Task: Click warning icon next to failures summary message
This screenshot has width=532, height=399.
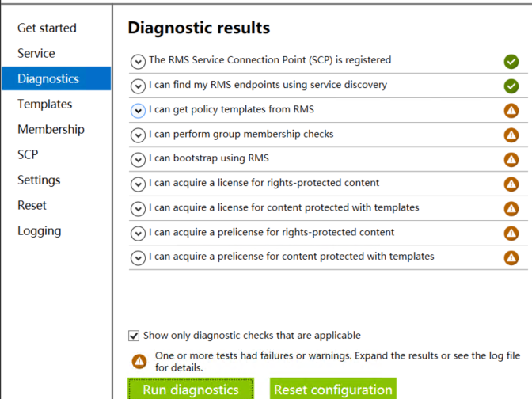Action: point(139,361)
